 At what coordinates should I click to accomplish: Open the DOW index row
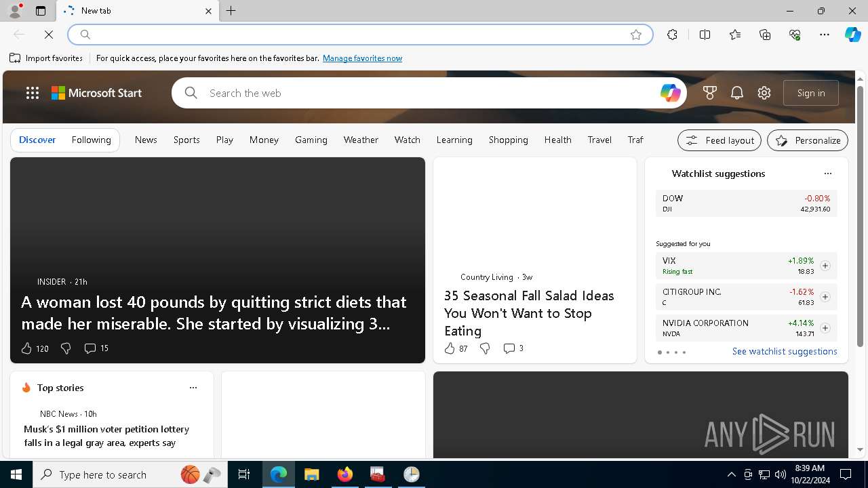746,203
